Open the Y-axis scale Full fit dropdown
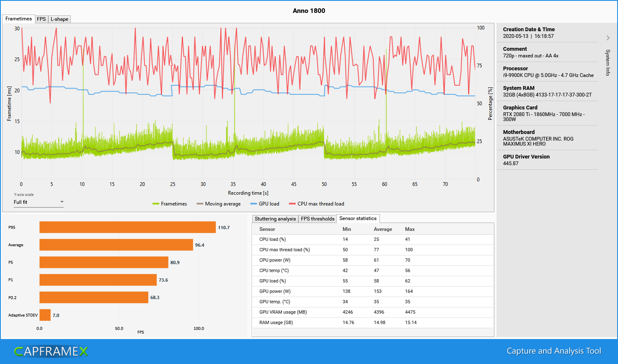The width and height of the screenshot is (618, 364). 39,202
